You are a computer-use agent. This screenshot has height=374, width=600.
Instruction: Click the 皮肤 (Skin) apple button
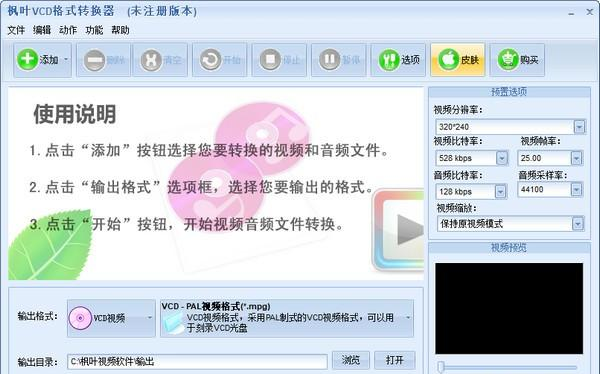pos(458,60)
